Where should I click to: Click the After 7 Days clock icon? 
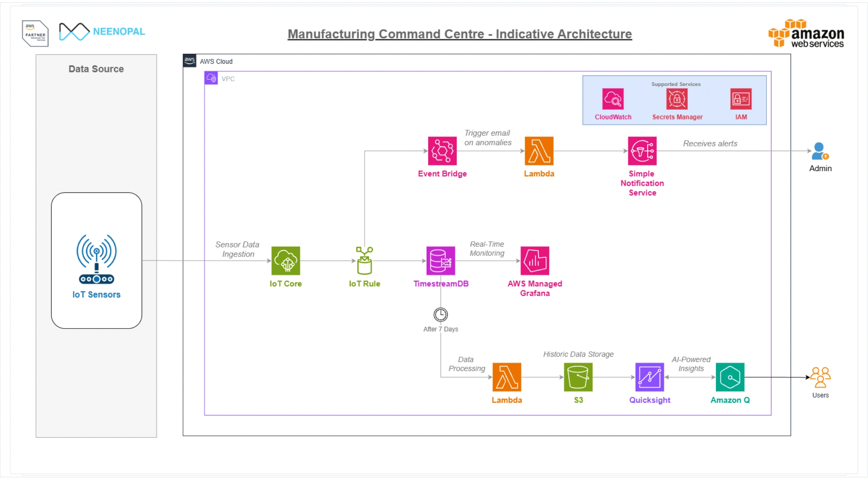[x=441, y=315]
